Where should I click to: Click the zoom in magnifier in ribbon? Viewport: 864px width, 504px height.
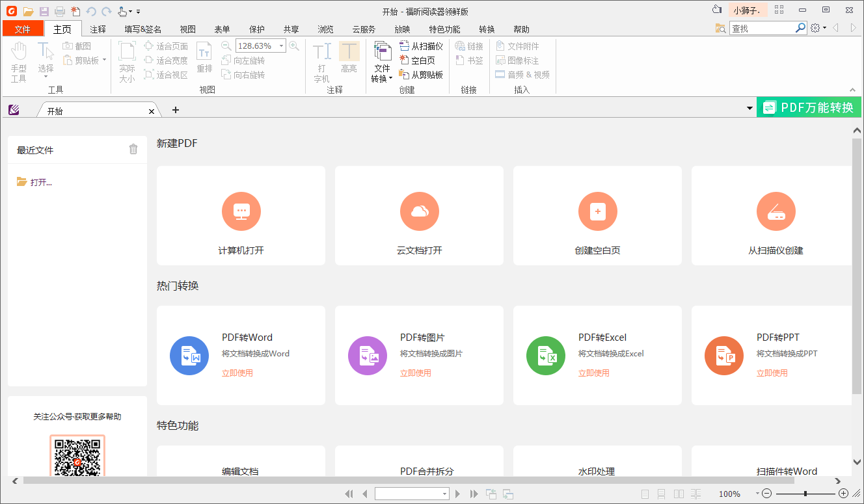(294, 46)
